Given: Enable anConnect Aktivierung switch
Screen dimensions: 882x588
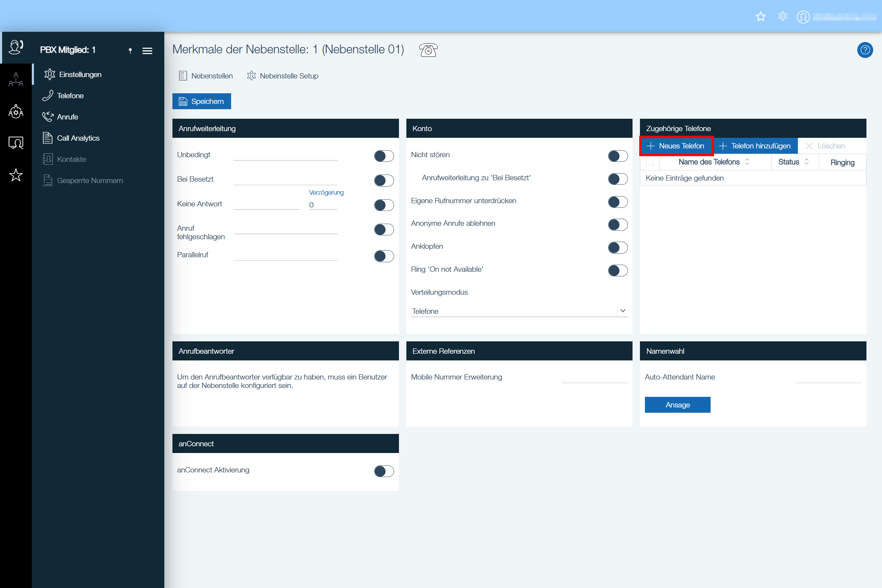Looking at the screenshot, I should (x=384, y=471).
